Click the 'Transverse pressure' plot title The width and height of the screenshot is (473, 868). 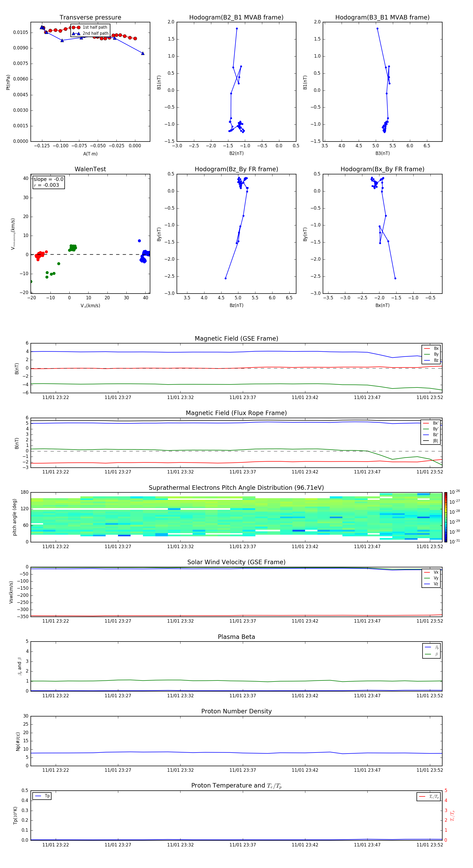tap(90, 18)
